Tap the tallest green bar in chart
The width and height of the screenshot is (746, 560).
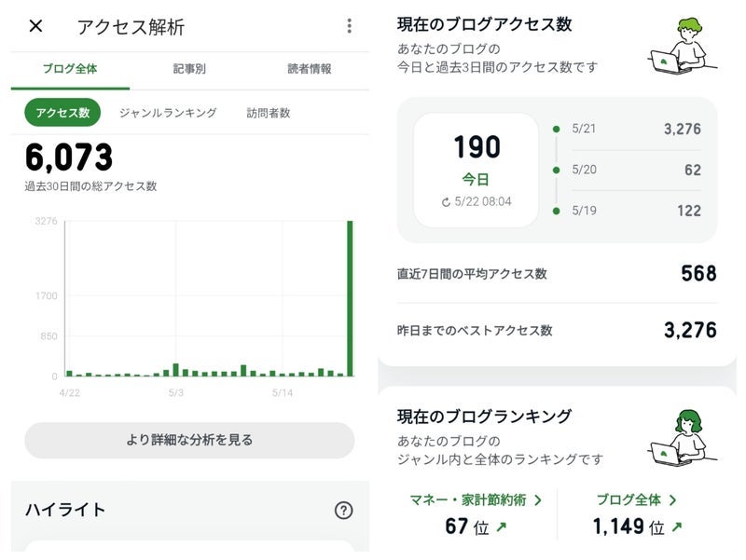click(350, 298)
